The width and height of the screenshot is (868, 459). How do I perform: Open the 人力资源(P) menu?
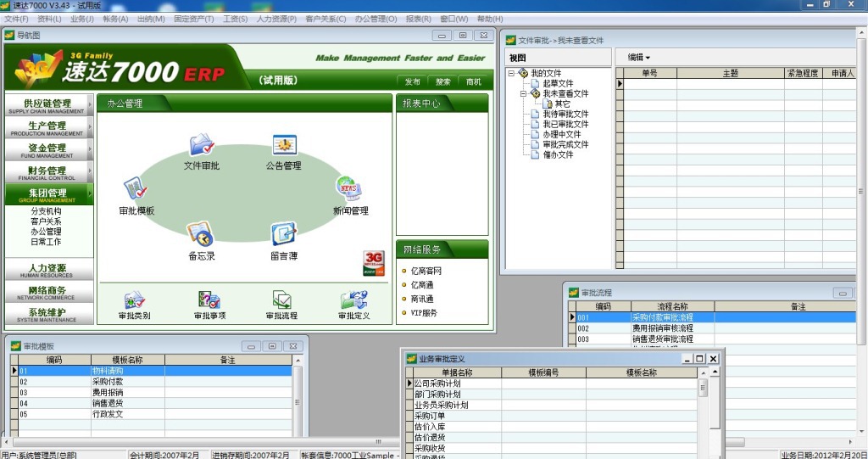(276, 19)
